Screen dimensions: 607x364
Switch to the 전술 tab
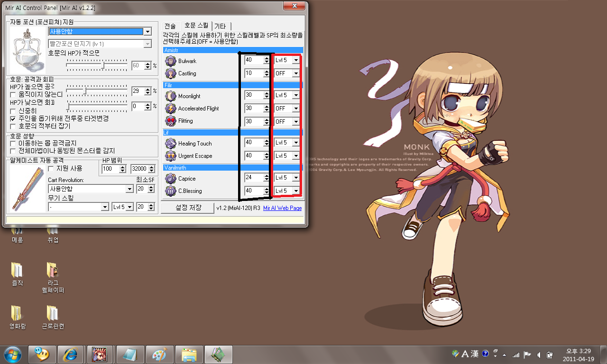tap(170, 26)
